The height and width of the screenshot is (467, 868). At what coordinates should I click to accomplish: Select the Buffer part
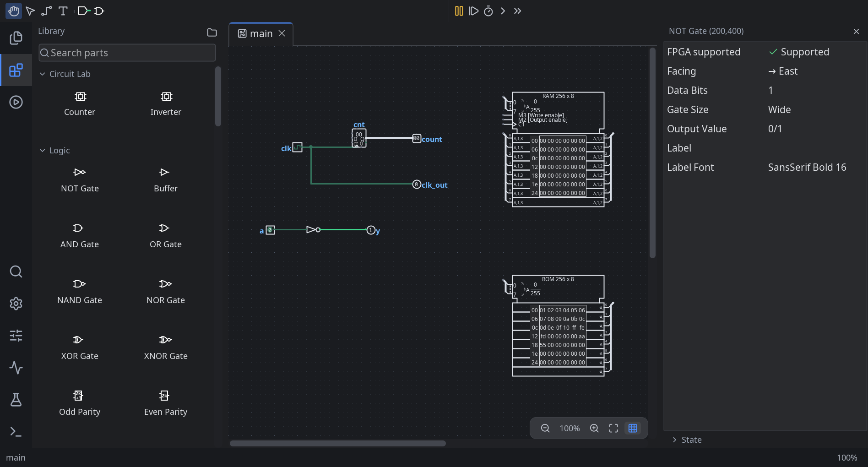click(166, 180)
